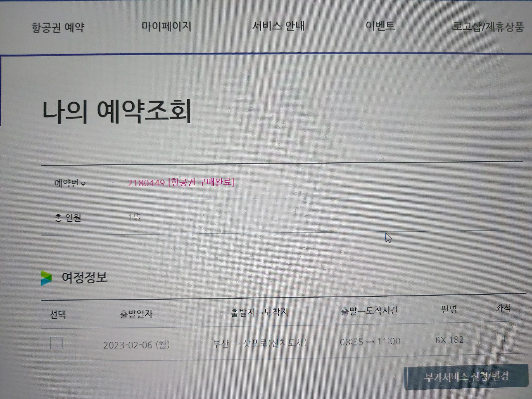This screenshot has width=532, height=399.
Task: Open the 마이페이지 menu
Action: (x=166, y=26)
